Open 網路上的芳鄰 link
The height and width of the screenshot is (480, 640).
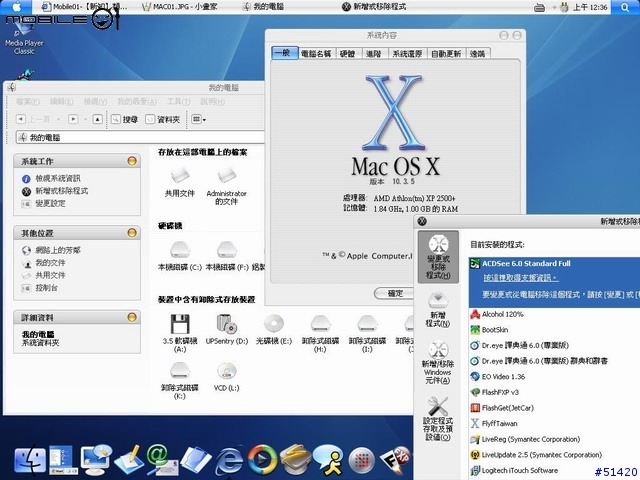click(58, 250)
